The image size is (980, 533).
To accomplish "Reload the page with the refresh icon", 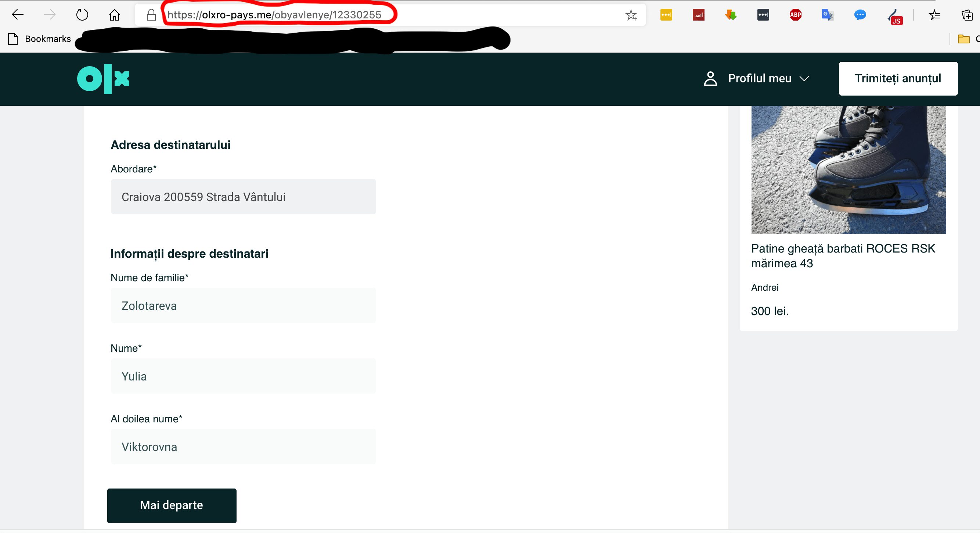I will [x=82, y=15].
